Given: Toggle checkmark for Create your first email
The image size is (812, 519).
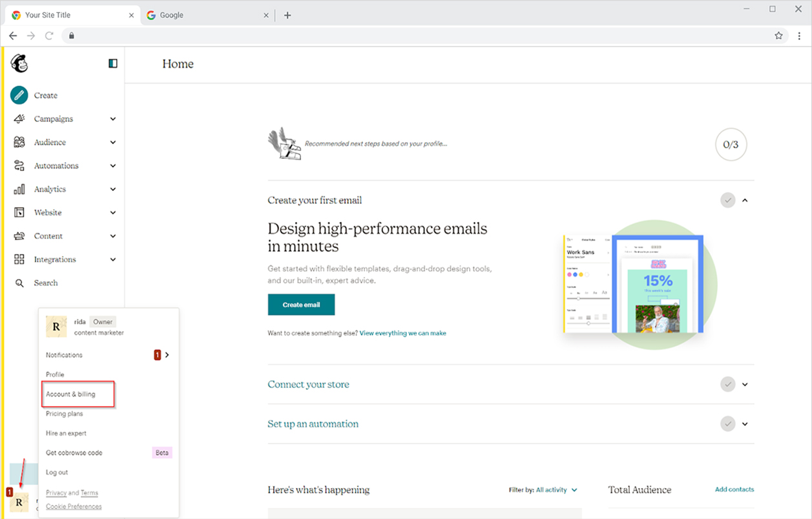Looking at the screenshot, I should coord(728,200).
